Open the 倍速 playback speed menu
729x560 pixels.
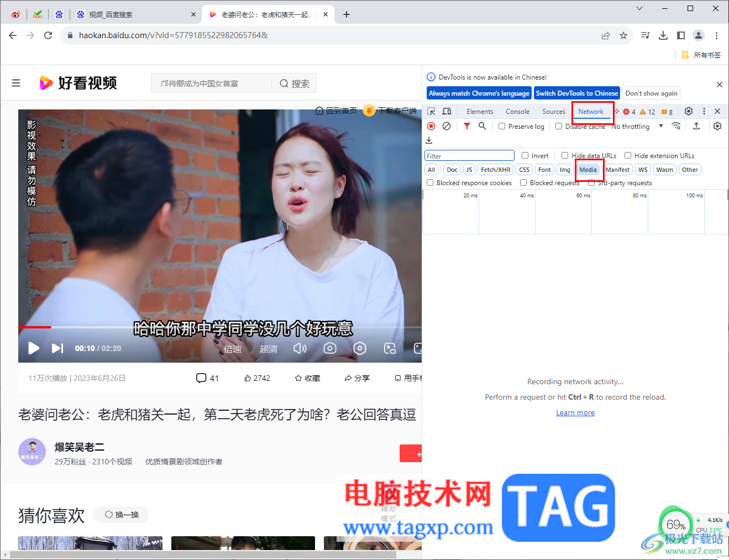coord(233,349)
